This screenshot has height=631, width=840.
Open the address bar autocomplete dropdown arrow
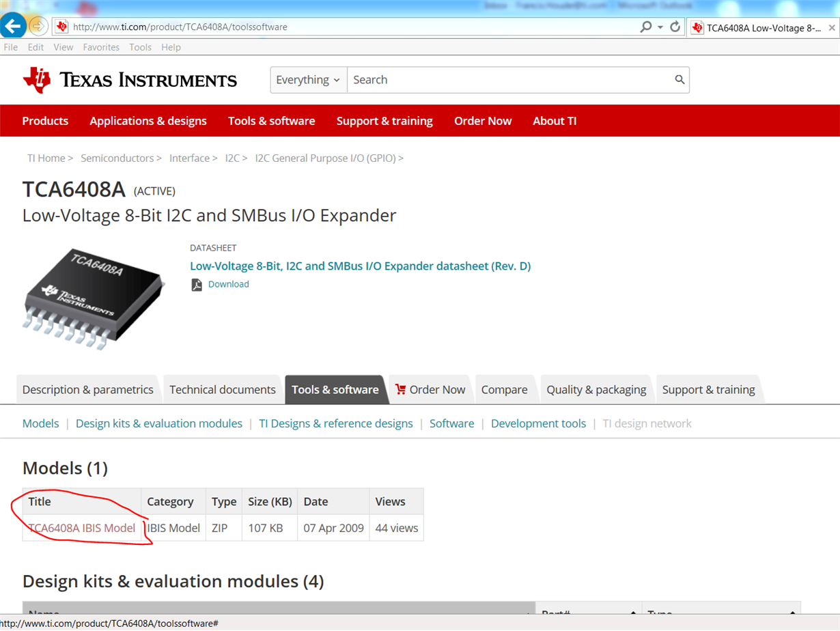(x=660, y=27)
